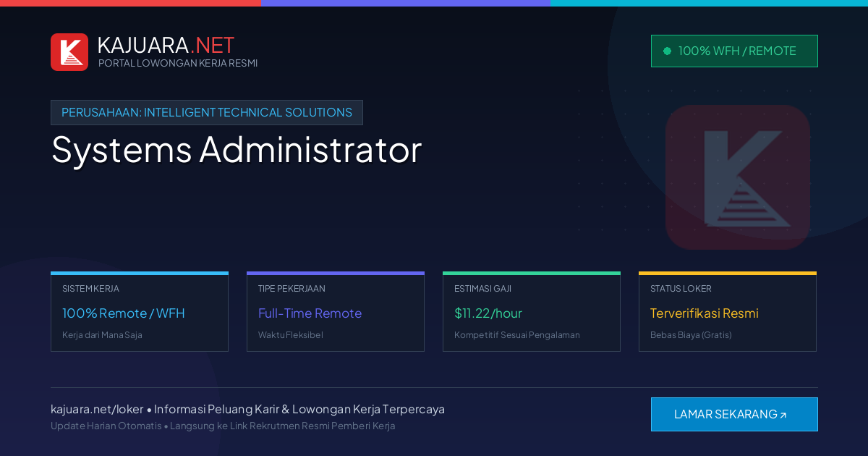
Task: Click the arrow icon in Lamar Sekarang
Action: (x=783, y=415)
